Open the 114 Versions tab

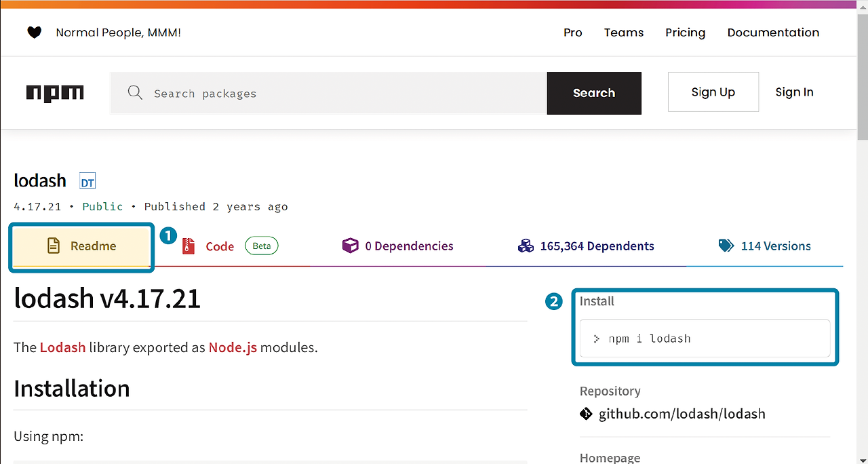pyautogui.click(x=765, y=246)
